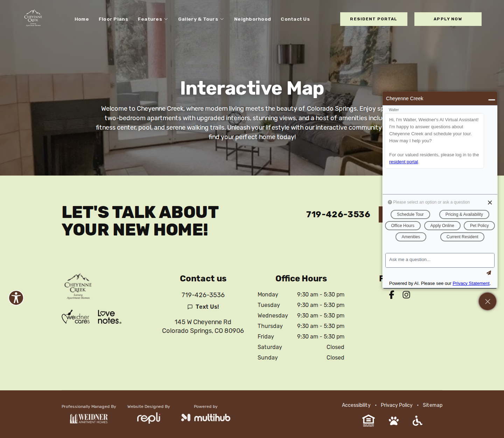This screenshot has height=438, width=504.
Task: Open the Resident Portal button
Action: pyautogui.click(x=374, y=19)
